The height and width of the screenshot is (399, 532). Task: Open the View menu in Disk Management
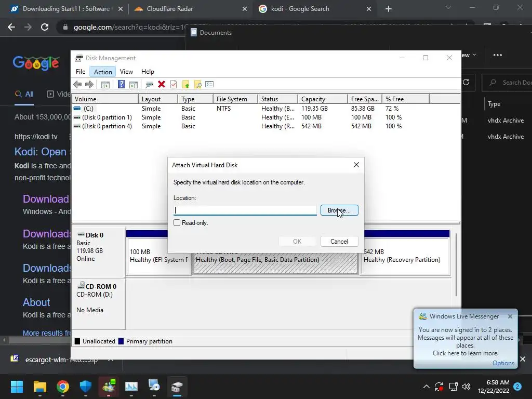click(126, 72)
